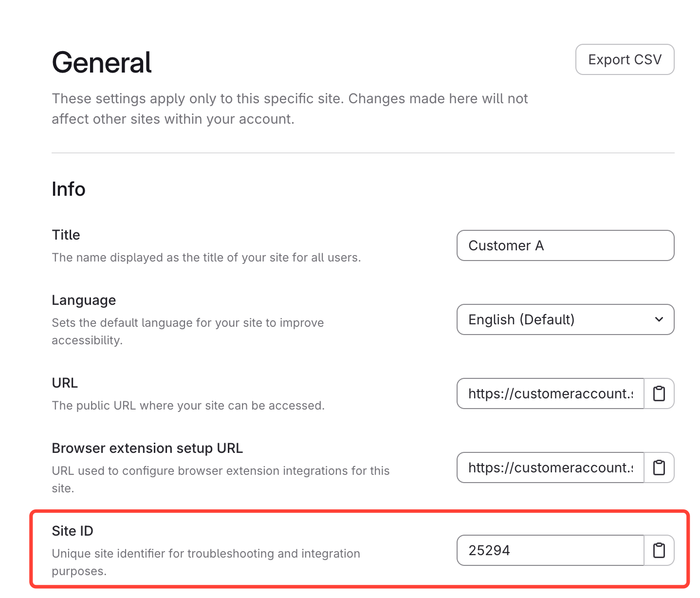
Task: Click the Site ID field showing 25294
Action: tap(550, 550)
